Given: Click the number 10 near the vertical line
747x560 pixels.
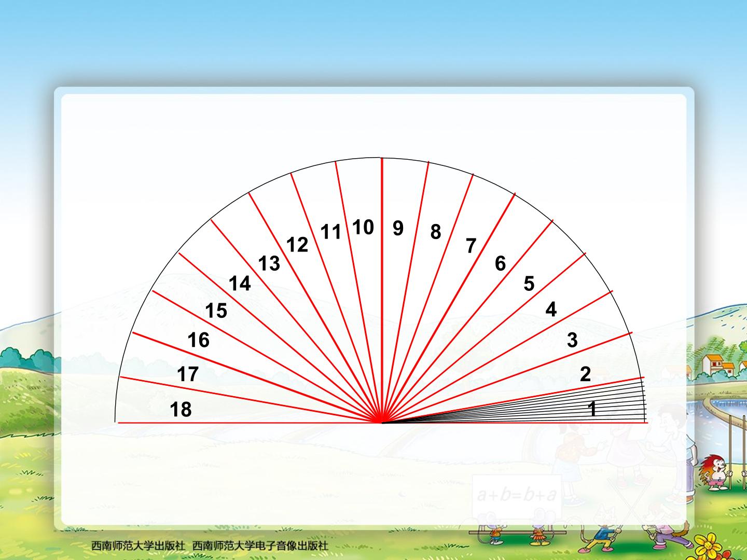Looking at the screenshot, I should click(363, 227).
